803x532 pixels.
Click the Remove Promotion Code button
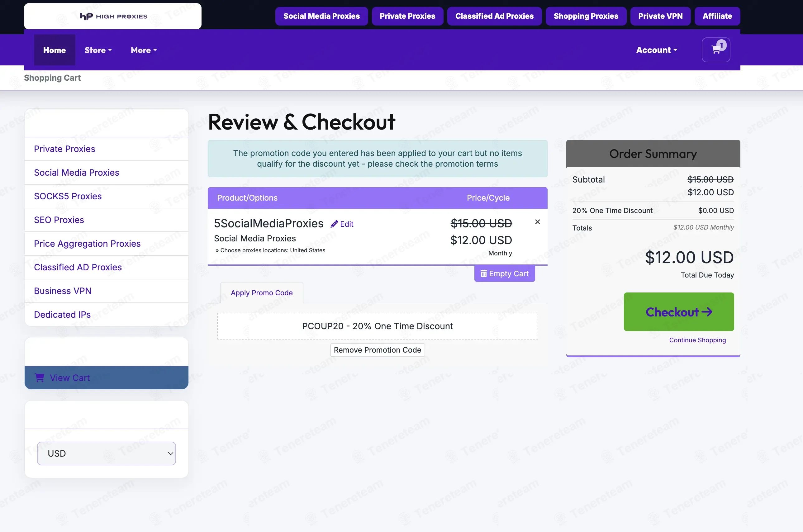tap(377, 350)
